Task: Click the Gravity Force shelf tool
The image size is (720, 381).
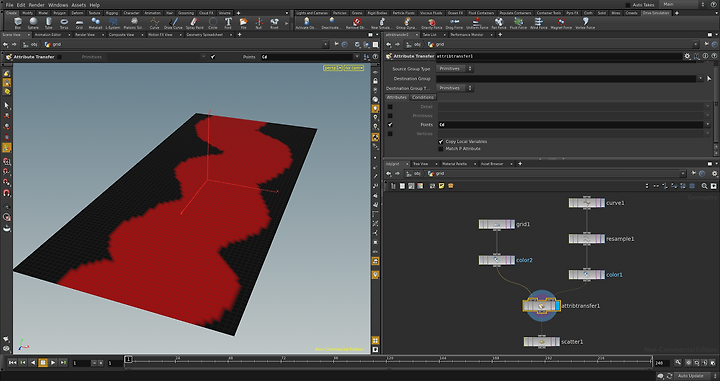Action: (431, 23)
